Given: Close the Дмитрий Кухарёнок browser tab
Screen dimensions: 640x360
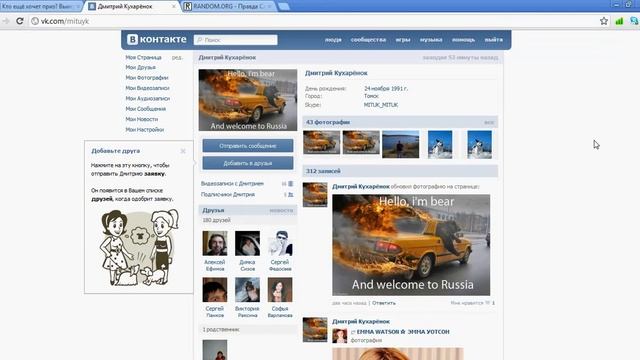Looking at the screenshot, I should (174, 6).
